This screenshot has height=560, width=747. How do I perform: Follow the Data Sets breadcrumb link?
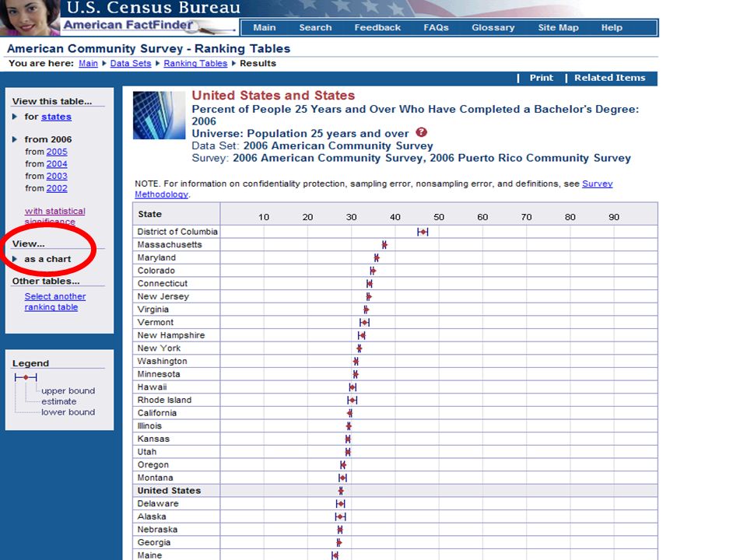tap(131, 63)
